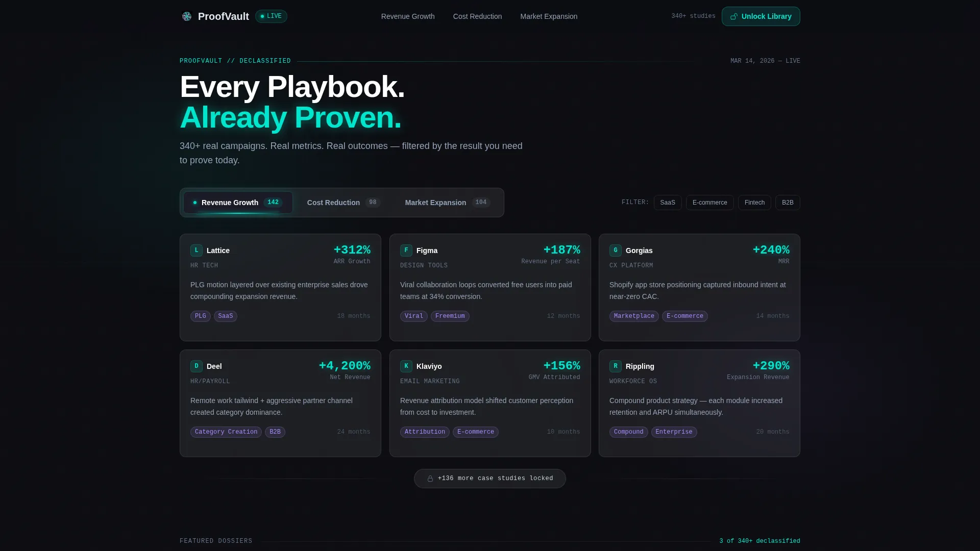
Task: Click the '10 months' duration on Klaviyo card
Action: click(x=563, y=432)
